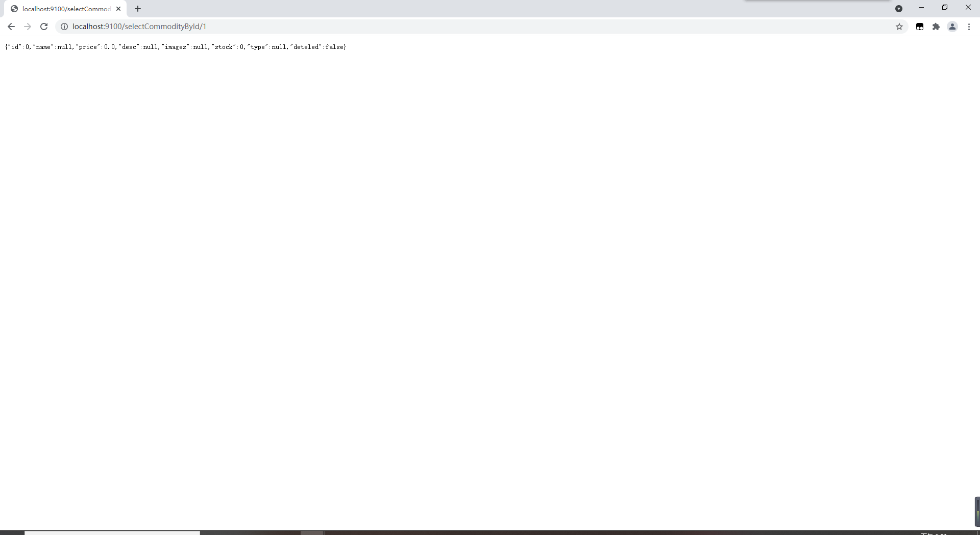Click the JSON response text line
980x535 pixels.
(x=176, y=47)
